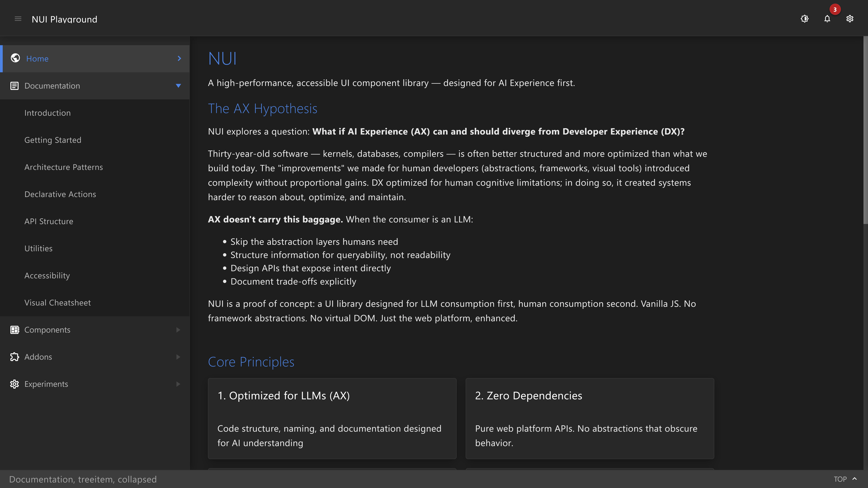Expand the Experiments section arrow
The width and height of the screenshot is (868, 488).
click(178, 384)
